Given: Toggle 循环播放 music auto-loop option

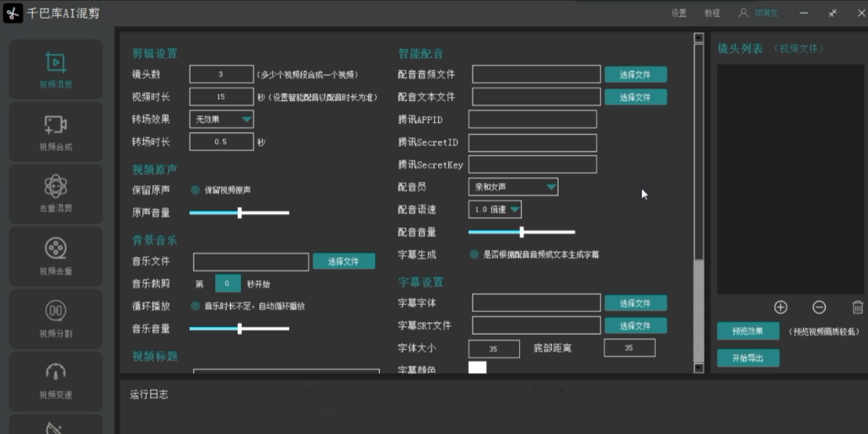Looking at the screenshot, I should click(x=196, y=306).
